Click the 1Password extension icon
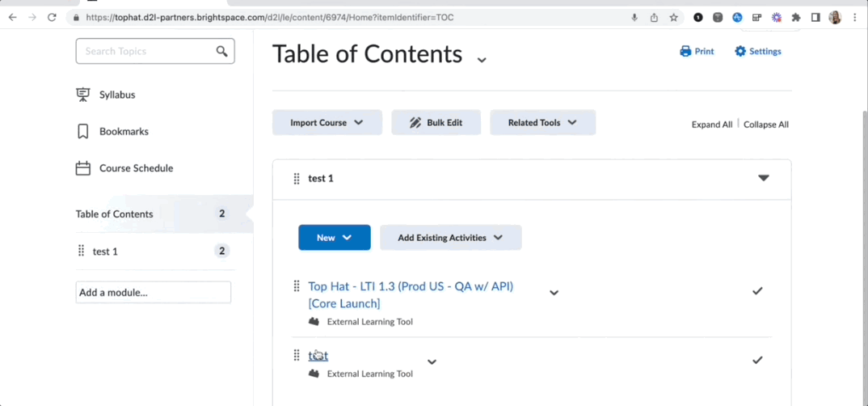868x406 pixels. [x=698, y=18]
